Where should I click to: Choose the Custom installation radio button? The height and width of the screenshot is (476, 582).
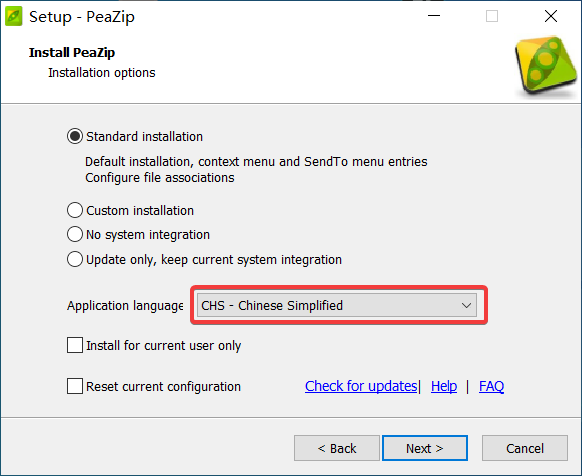(x=75, y=210)
